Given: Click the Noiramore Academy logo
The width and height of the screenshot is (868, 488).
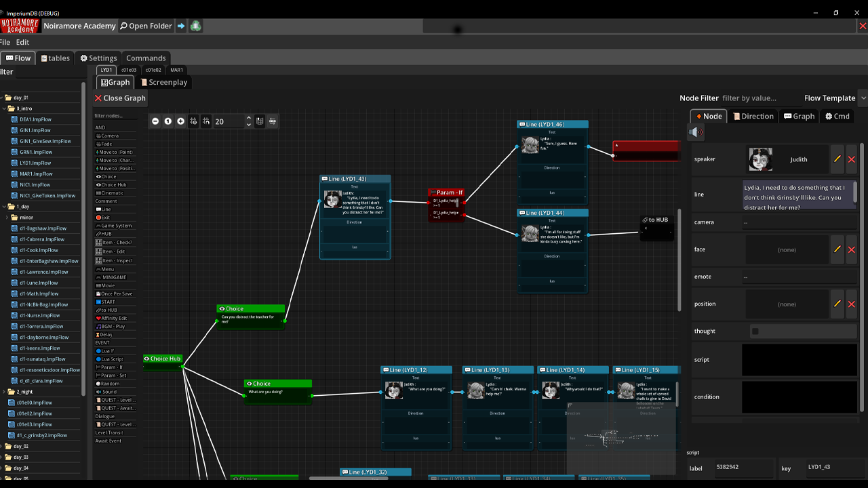Looking at the screenshot, I should [x=20, y=26].
